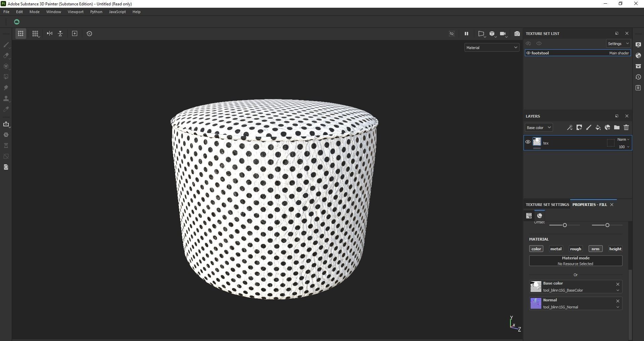This screenshot has height=341, width=644.
Task: Delete layer with trash icon
Action: pos(626,128)
